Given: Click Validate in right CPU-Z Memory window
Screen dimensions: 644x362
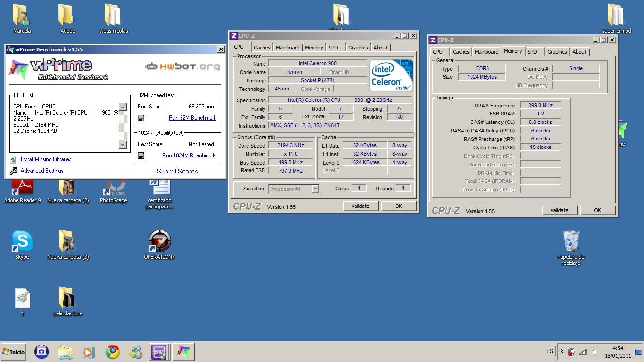Looking at the screenshot, I should click(559, 210).
